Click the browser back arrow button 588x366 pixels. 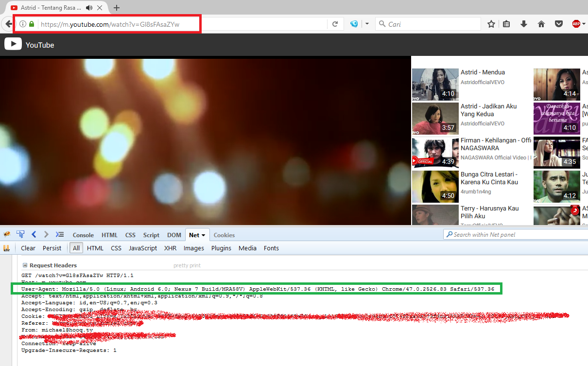(8, 24)
